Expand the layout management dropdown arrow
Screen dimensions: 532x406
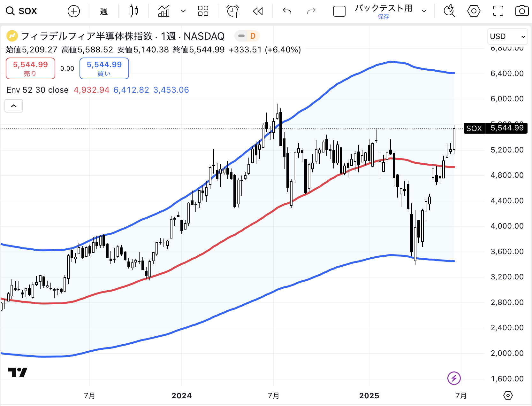tap(424, 11)
